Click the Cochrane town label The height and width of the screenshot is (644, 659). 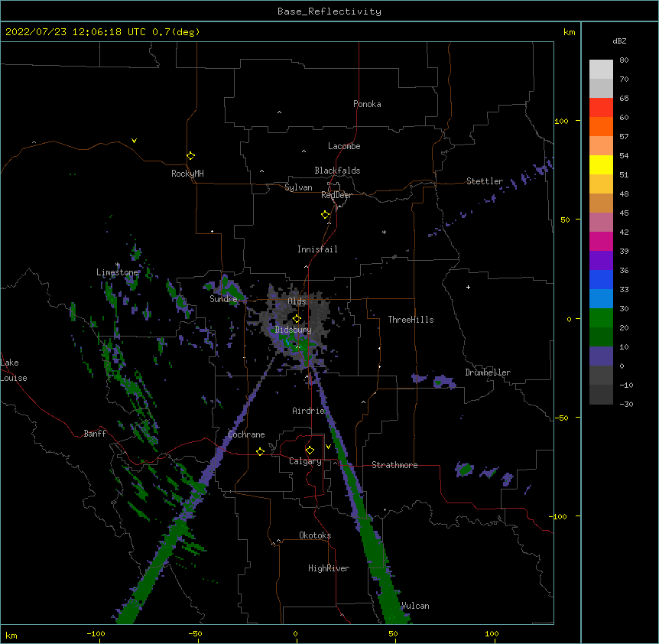(246, 434)
